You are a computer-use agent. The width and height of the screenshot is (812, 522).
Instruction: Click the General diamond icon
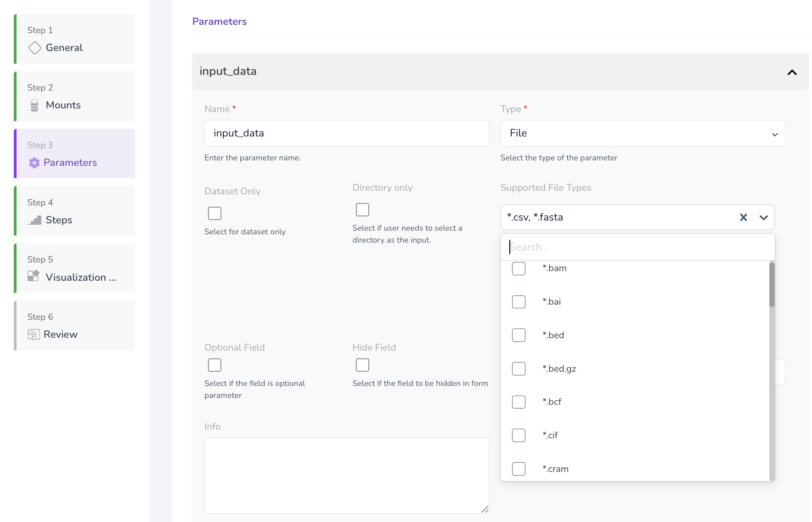34,48
